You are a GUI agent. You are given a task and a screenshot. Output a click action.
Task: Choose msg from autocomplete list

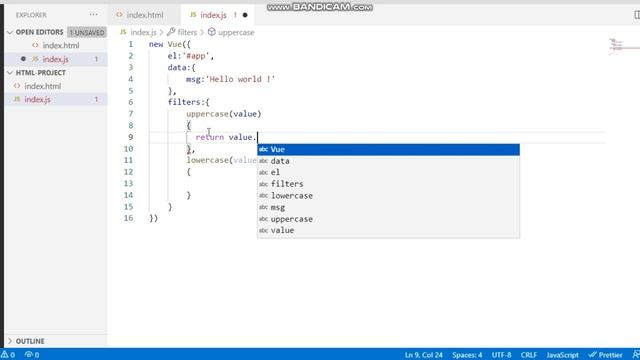pyautogui.click(x=388, y=207)
